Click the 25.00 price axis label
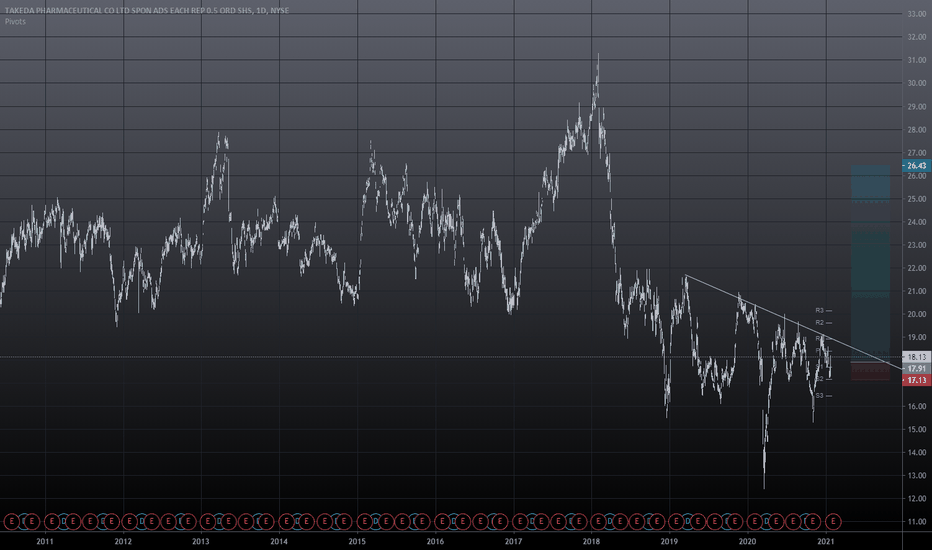Viewport: 932px width, 550px height. 917,199
